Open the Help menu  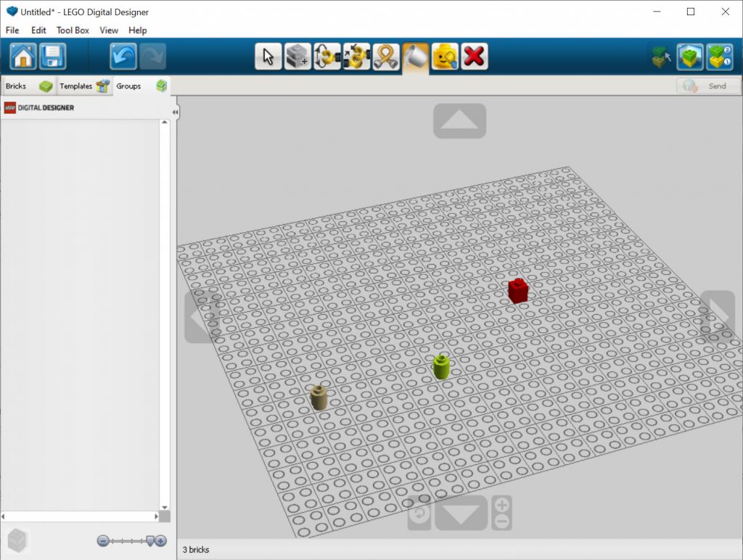click(137, 30)
